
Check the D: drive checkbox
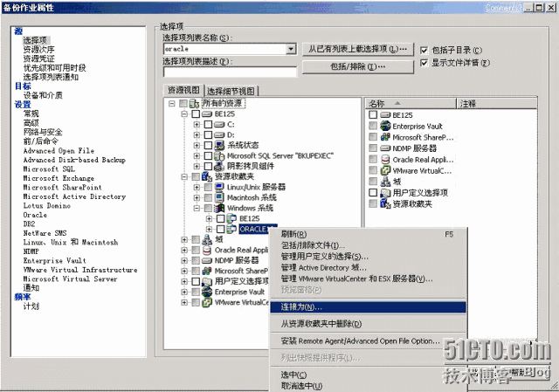(x=208, y=134)
